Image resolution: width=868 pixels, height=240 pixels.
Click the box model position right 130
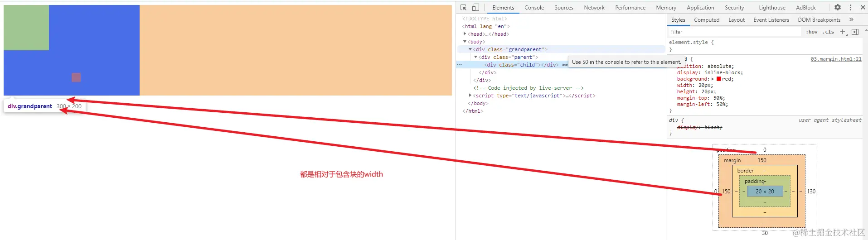click(x=811, y=192)
